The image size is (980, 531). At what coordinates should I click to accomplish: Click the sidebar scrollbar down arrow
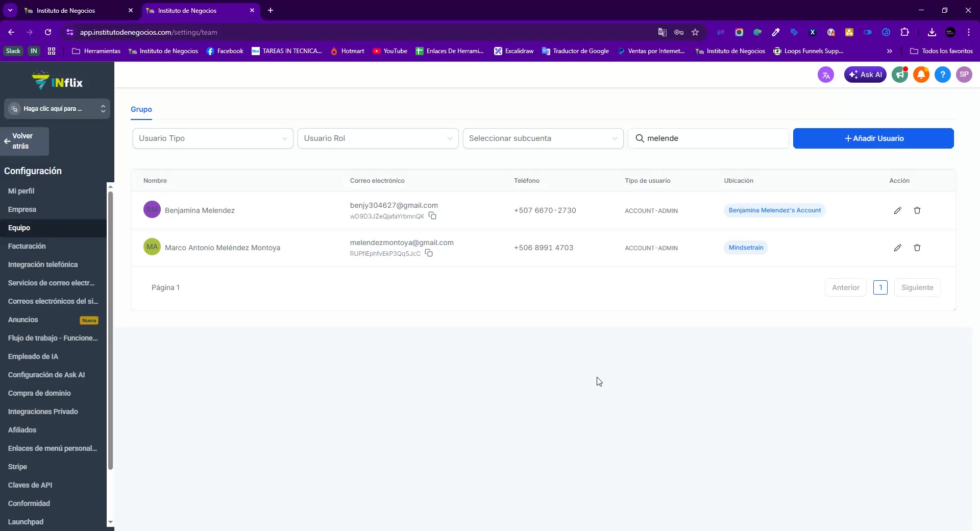point(110,522)
